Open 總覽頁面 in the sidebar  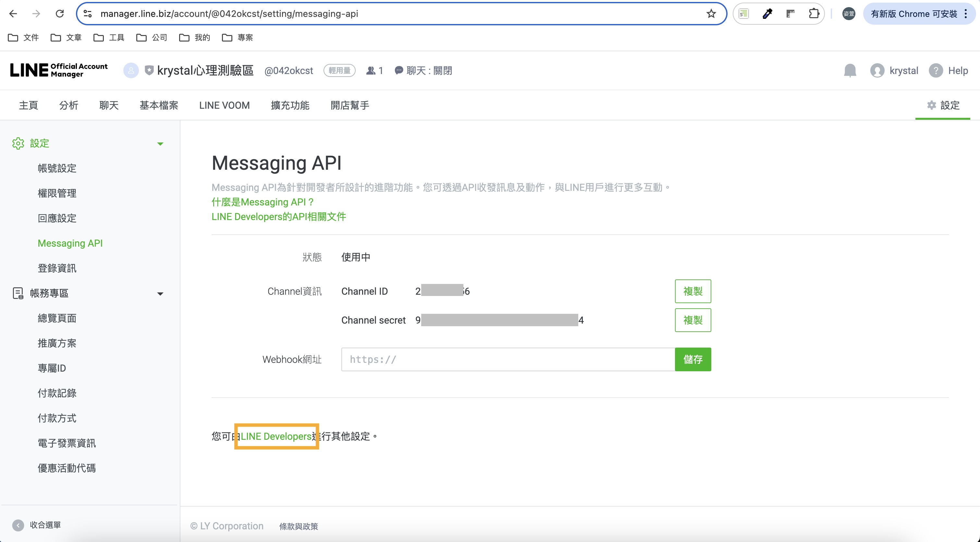click(57, 318)
